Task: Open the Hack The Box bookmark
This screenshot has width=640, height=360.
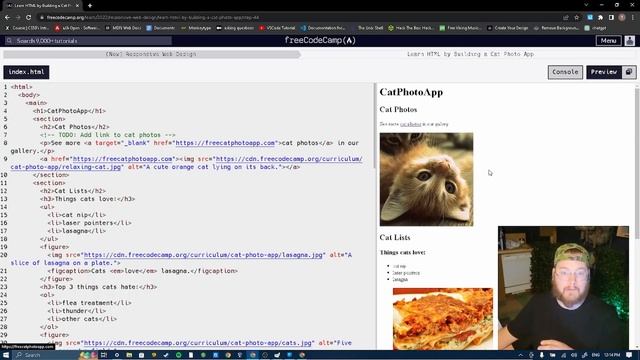Action: [x=411, y=28]
